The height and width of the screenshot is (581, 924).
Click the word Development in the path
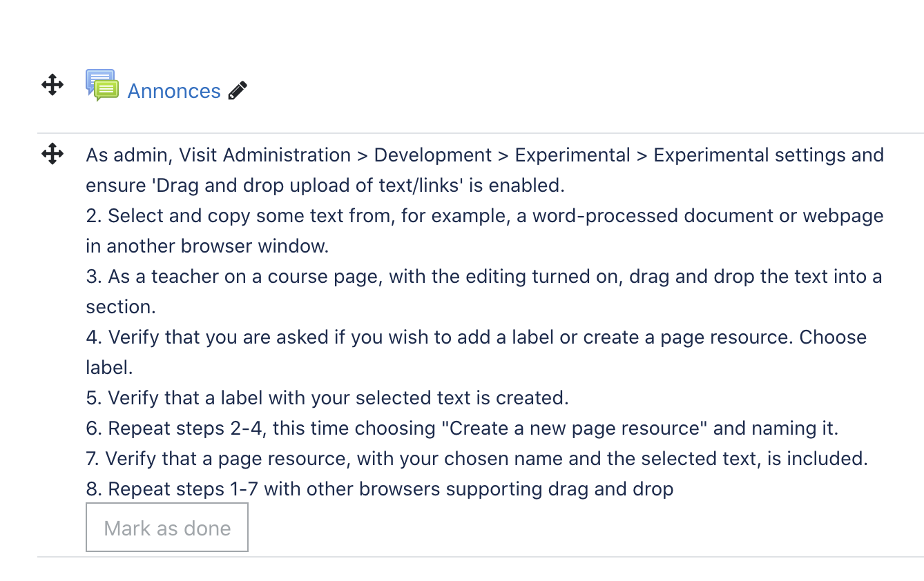[433, 155]
